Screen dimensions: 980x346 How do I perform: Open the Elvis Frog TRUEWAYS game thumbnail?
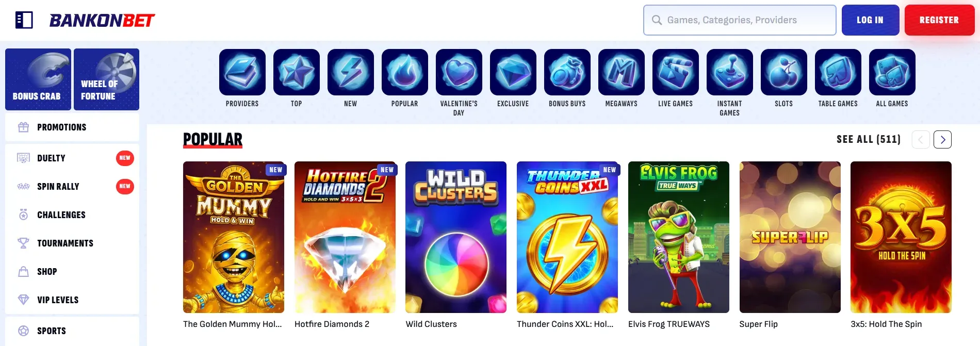point(679,237)
